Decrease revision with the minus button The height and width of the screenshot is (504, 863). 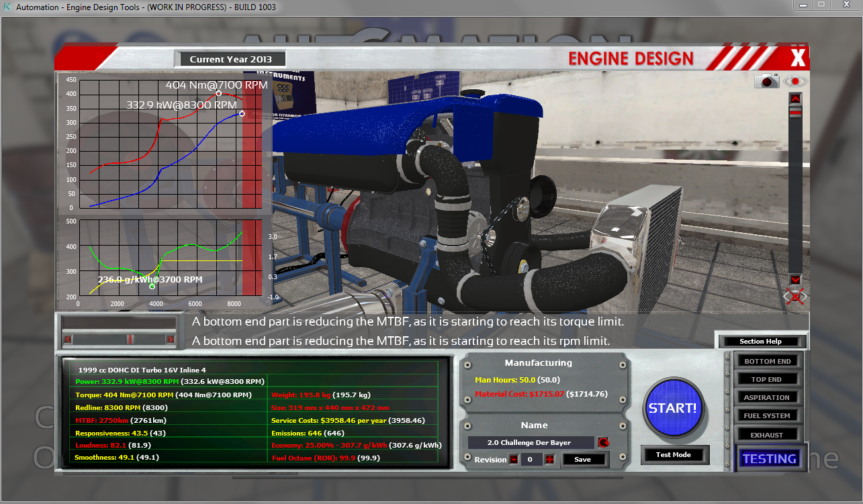pyautogui.click(x=514, y=460)
